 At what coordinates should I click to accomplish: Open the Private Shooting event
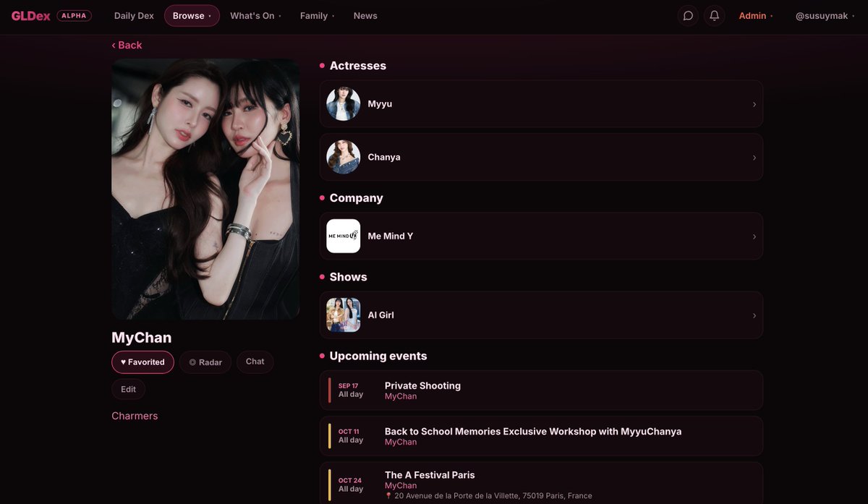[541, 390]
